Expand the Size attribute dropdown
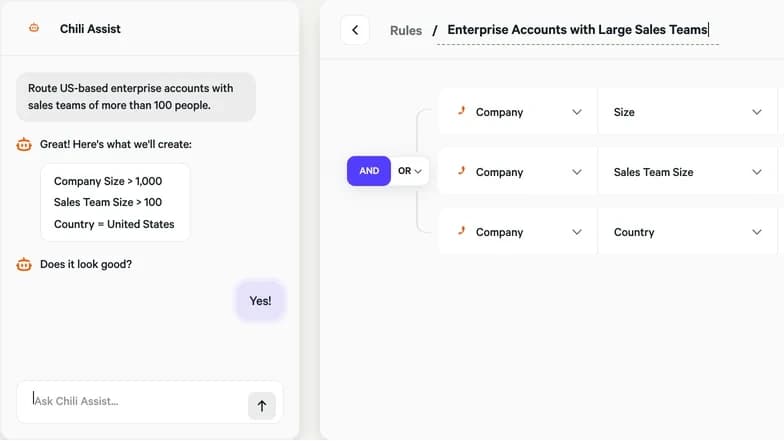The height and width of the screenshot is (441, 784). tap(688, 112)
